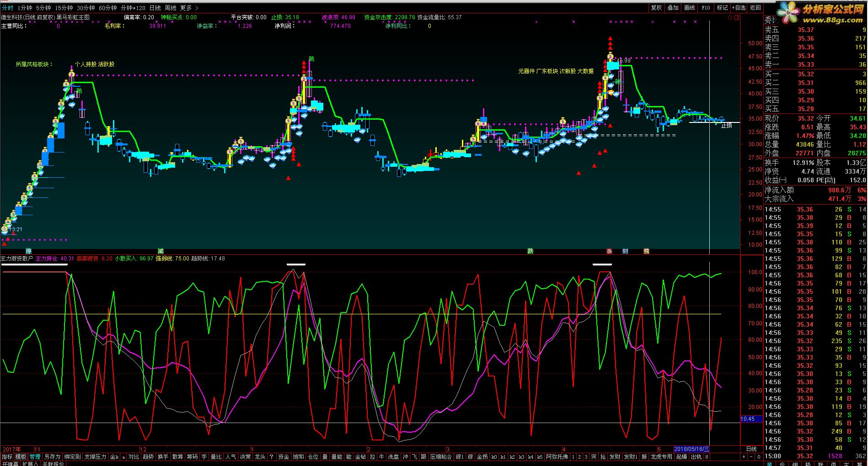Open the 画线 drawing tools
Viewport: 868px width, 466px height.
click(x=689, y=8)
